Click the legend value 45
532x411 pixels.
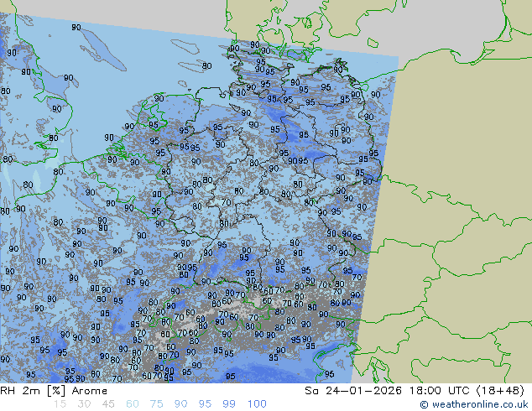click(108, 404)
